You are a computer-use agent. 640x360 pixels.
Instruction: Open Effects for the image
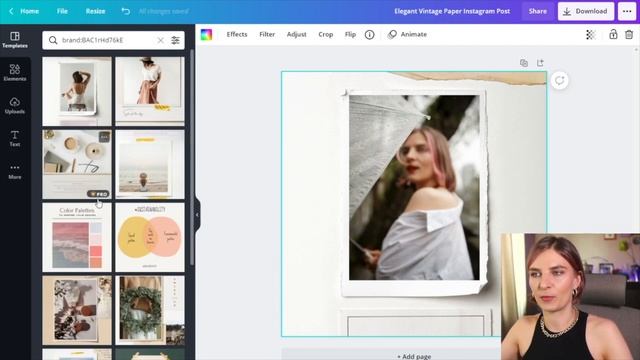point(237,34)
